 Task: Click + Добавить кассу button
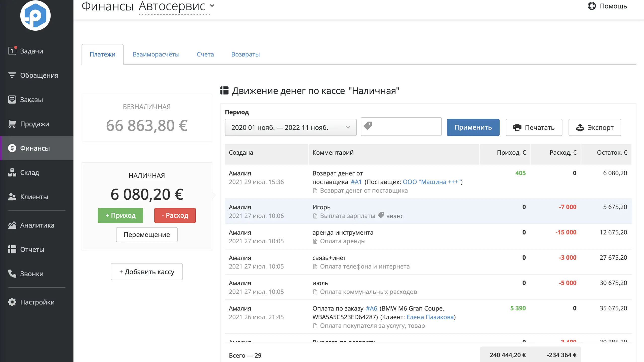click(147, 271)
